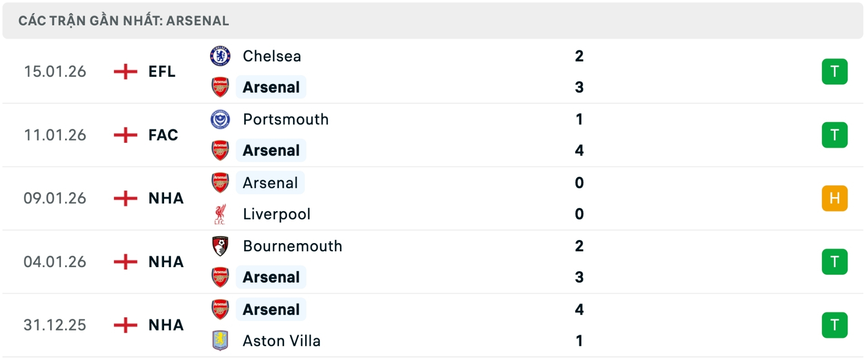Click the Bournemouth club crest icon
This screenshot has height=358, width=868.
(220, 246)
